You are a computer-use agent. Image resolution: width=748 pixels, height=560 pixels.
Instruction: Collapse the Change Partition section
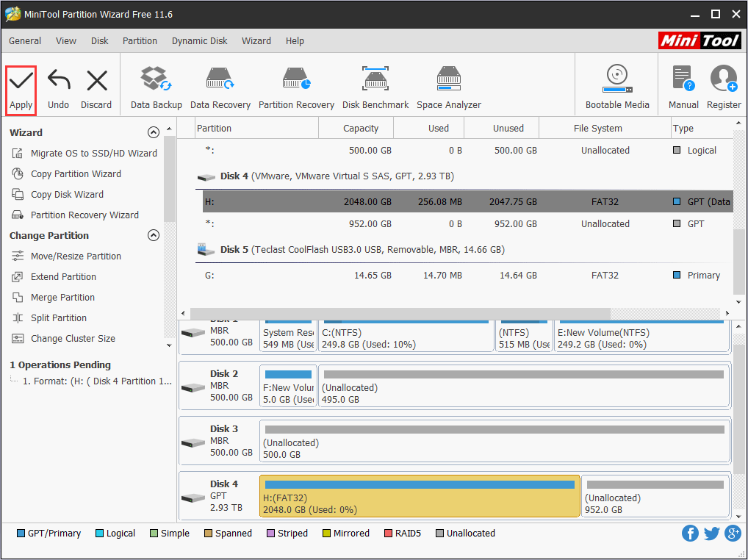[154, 235]
